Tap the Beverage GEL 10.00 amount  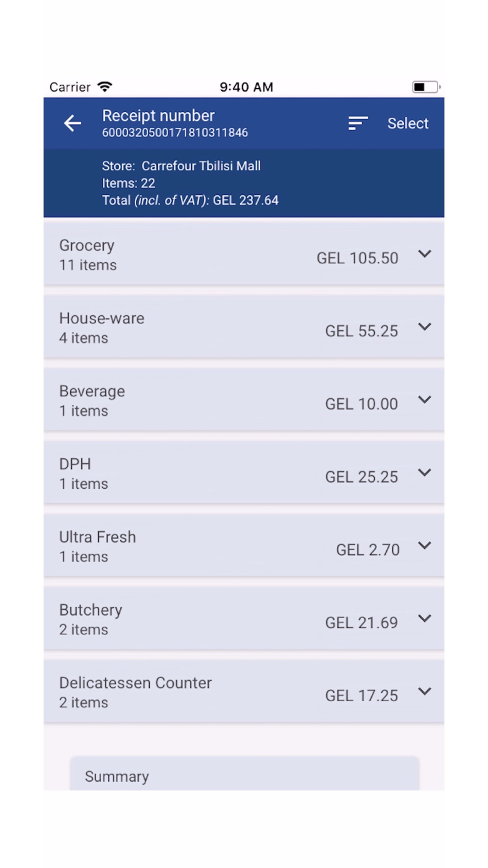(x=362, y=404)
